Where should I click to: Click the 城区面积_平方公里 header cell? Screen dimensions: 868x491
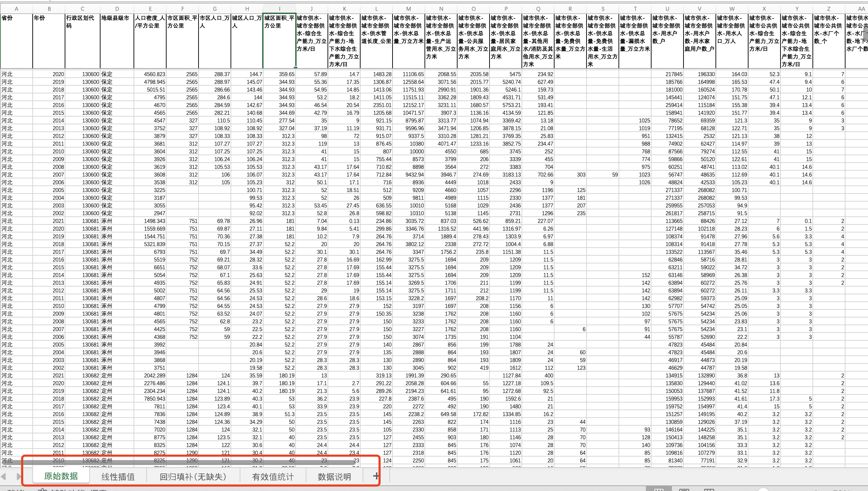pyautogui.click(x=279, y=41)
